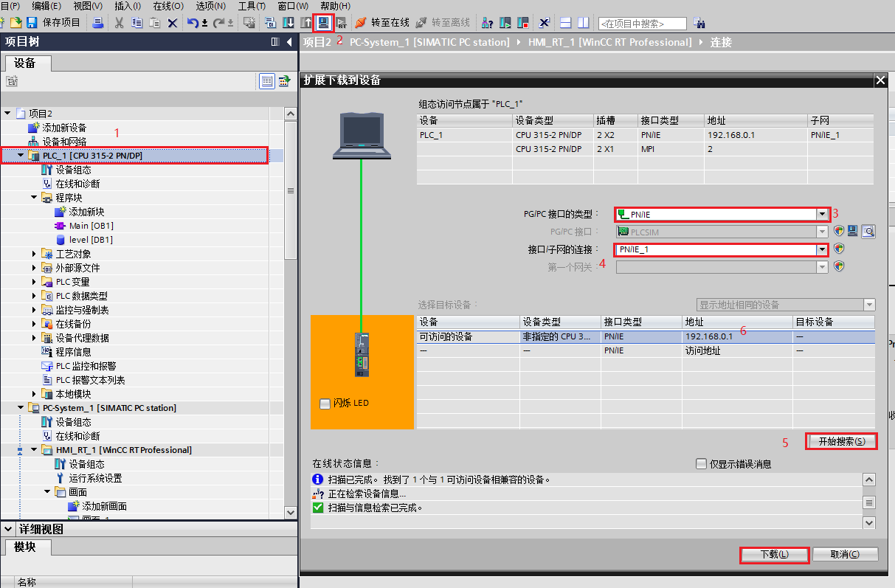
Task: Stop CPU icon with red square
Action: coord(522,23)
